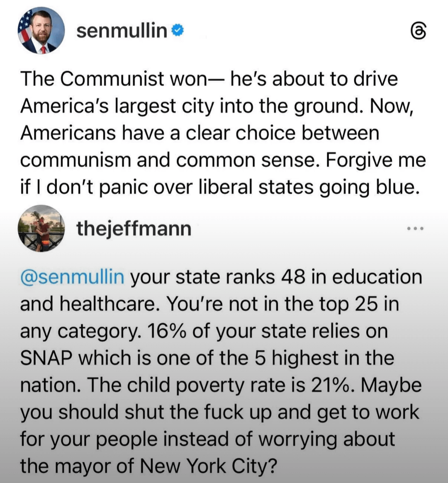Click the "16%" figure in the reply
Screen dimensions: 448x483
coord(164,331)
